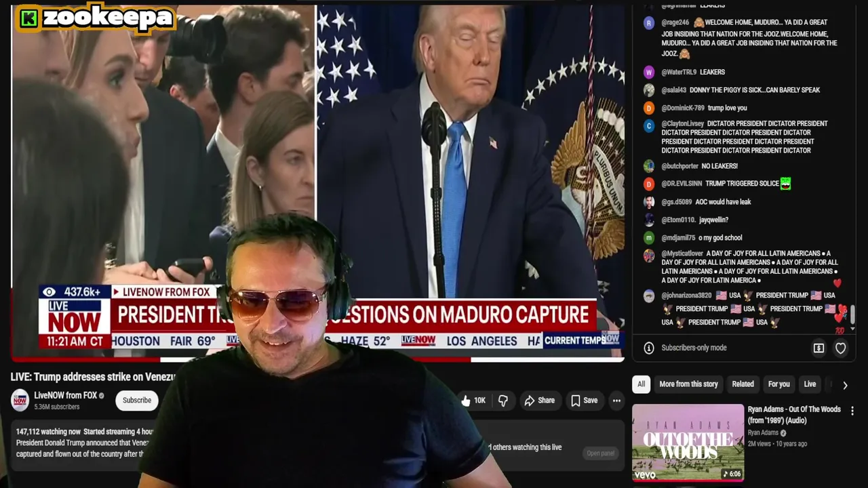Click the Super Chat dollar icon
This screenshot has height=488, width=868.
818,348
